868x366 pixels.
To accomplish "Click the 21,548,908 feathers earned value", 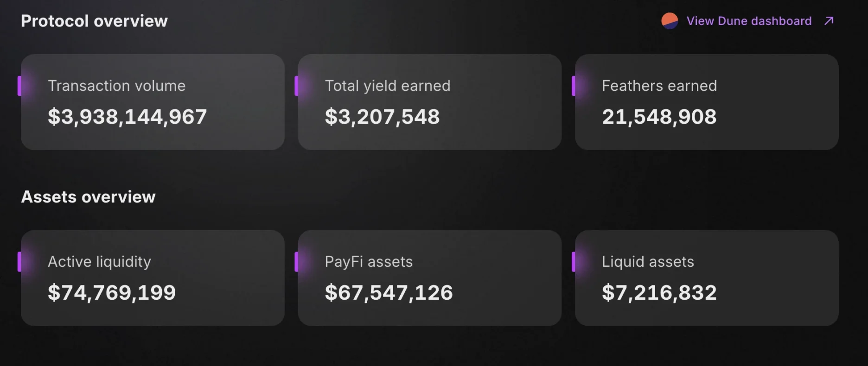I will click(659, 117).
